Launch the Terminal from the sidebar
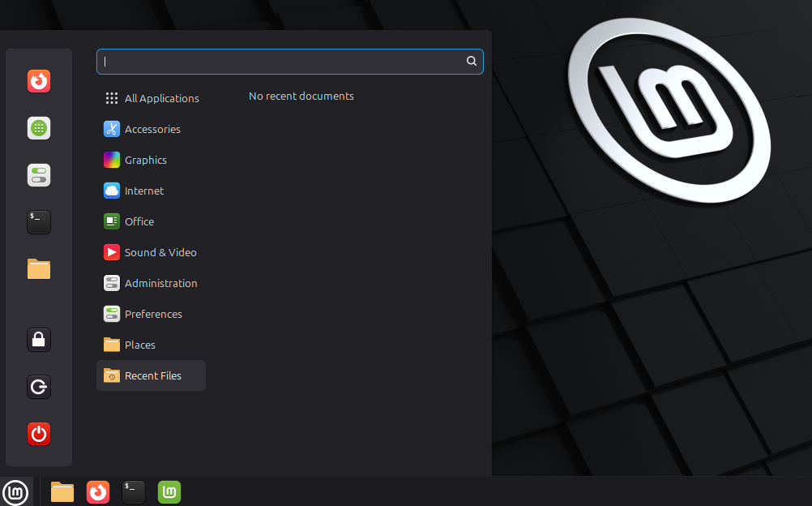Screen dimensions: 812x506 [39, 222]
